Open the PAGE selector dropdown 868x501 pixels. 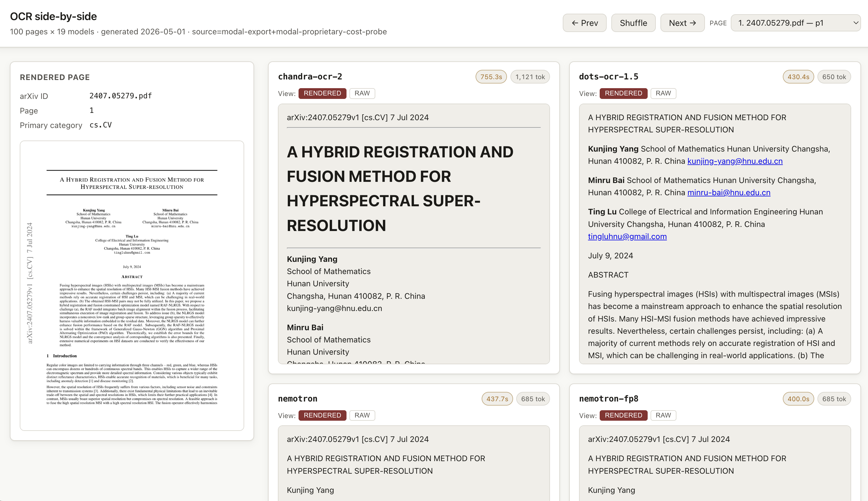pyautogui.click(x=795, y=23)
